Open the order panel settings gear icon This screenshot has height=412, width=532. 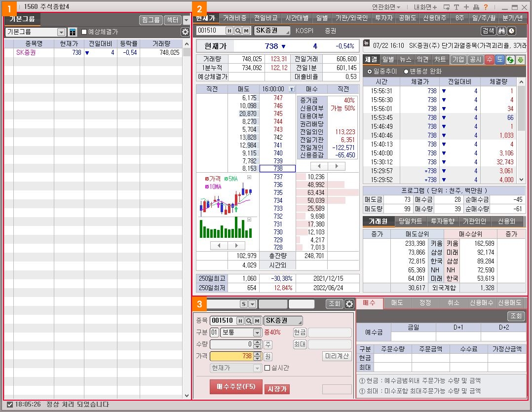click(x=349, y=304)
